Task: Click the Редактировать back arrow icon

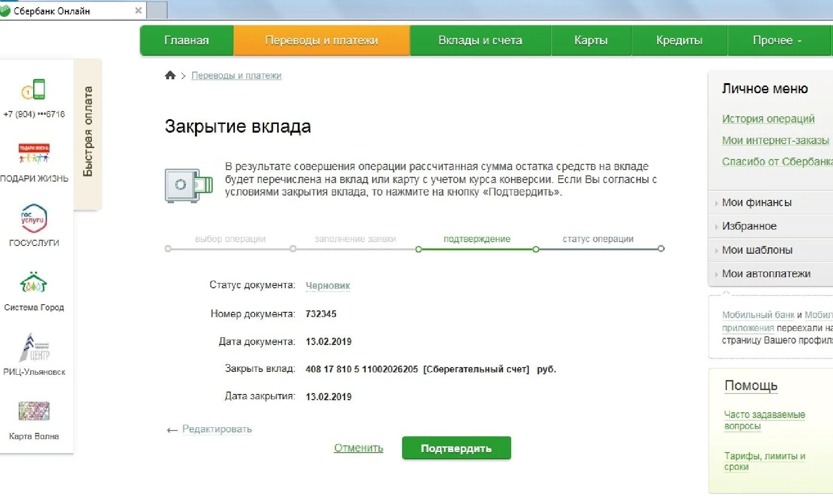Action: (172, 430)
